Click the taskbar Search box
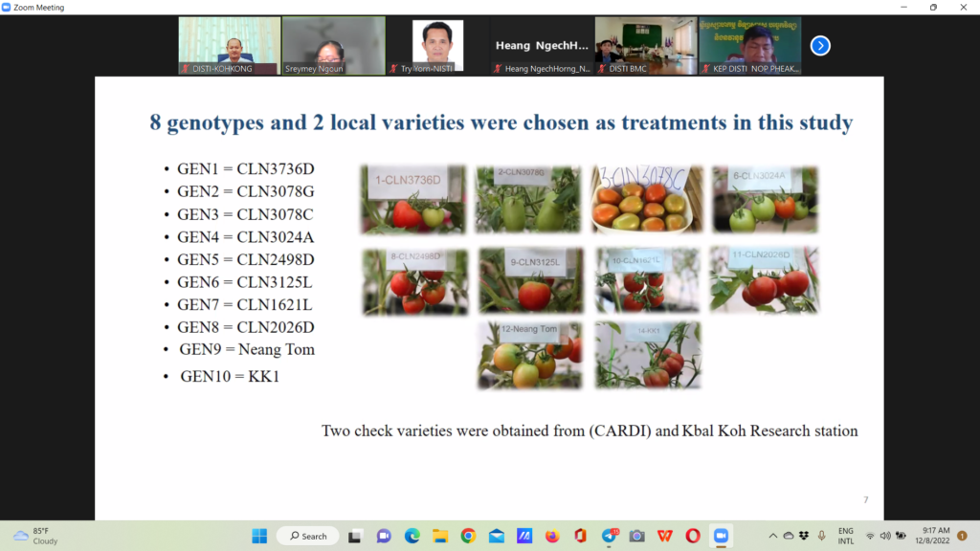 (307, 536)
